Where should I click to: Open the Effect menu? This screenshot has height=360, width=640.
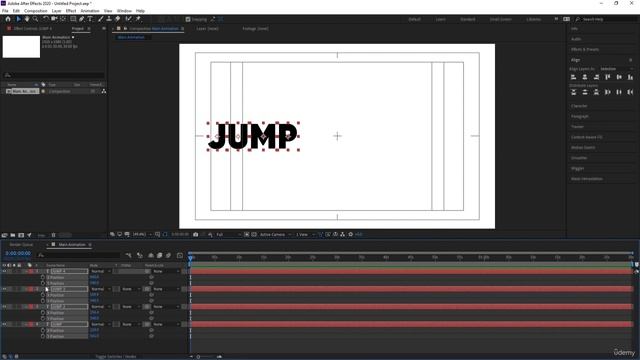(x=71, y=11)
